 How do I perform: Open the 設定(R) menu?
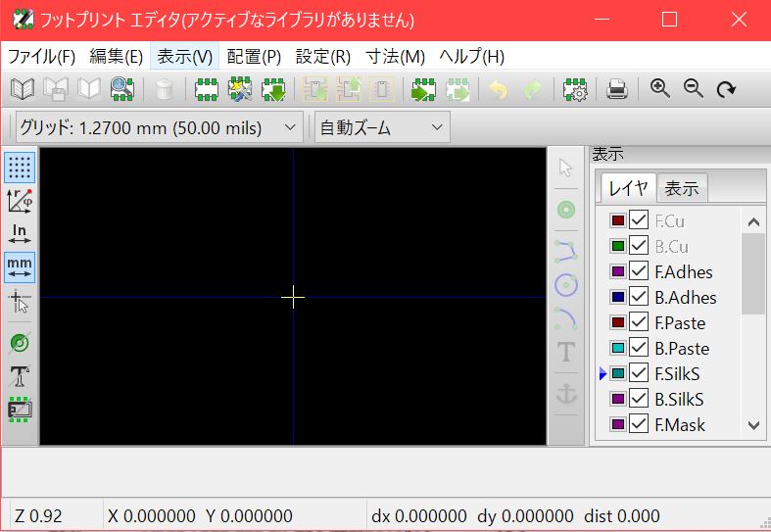click(323, 57)
